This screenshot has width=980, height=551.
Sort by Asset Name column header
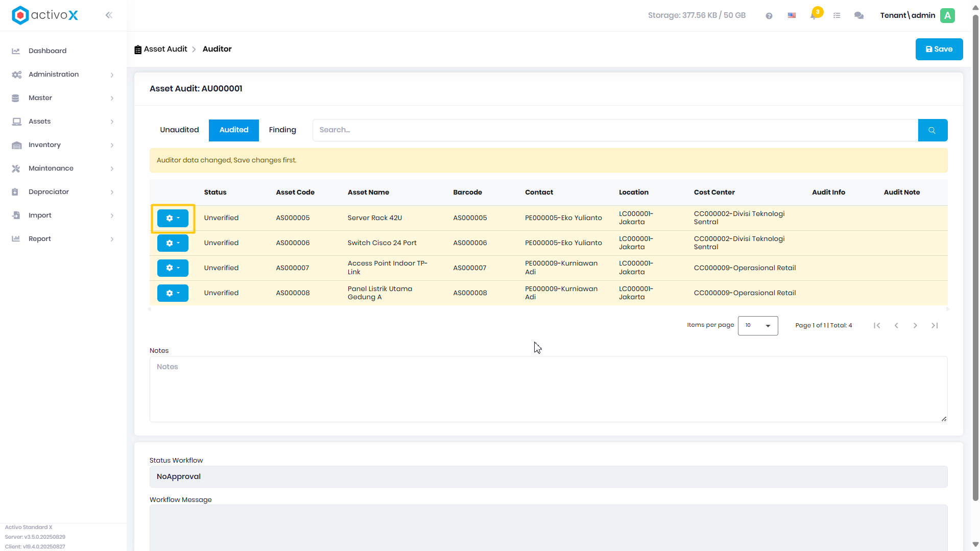coord(368,193)
